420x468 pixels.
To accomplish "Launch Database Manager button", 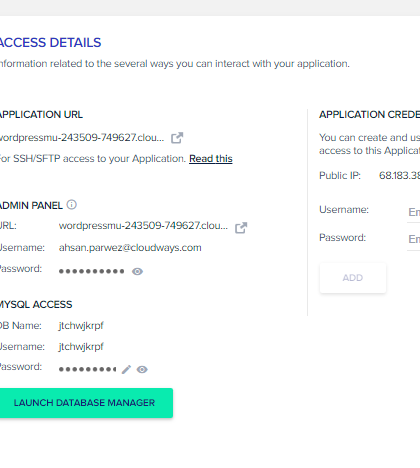I will (85, 403).
